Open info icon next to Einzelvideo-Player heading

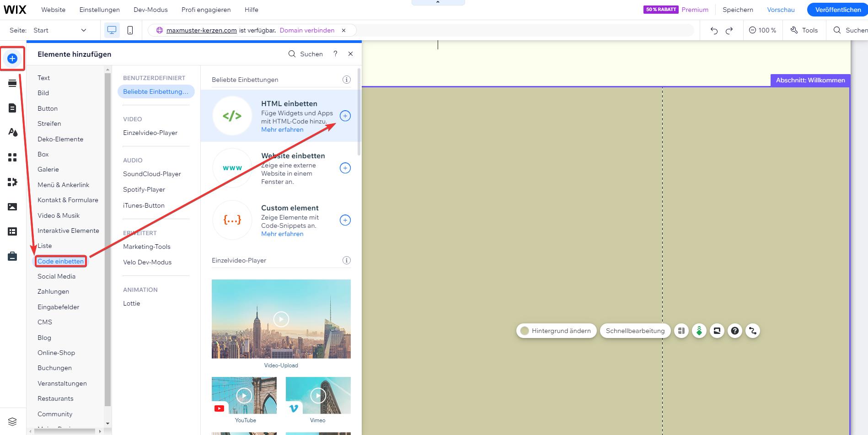point(347,260)
